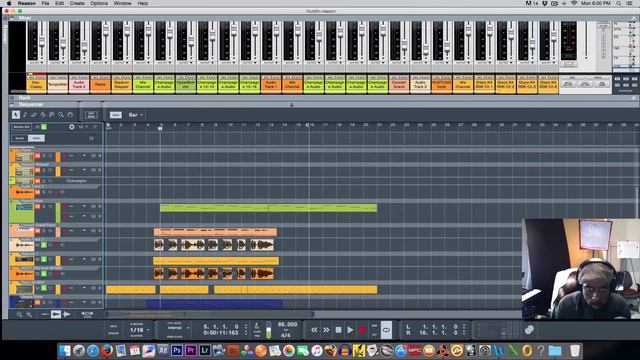Zoom out horizontally in the sequencer
This screenshot has width=640, height=360.
[19, 314]
